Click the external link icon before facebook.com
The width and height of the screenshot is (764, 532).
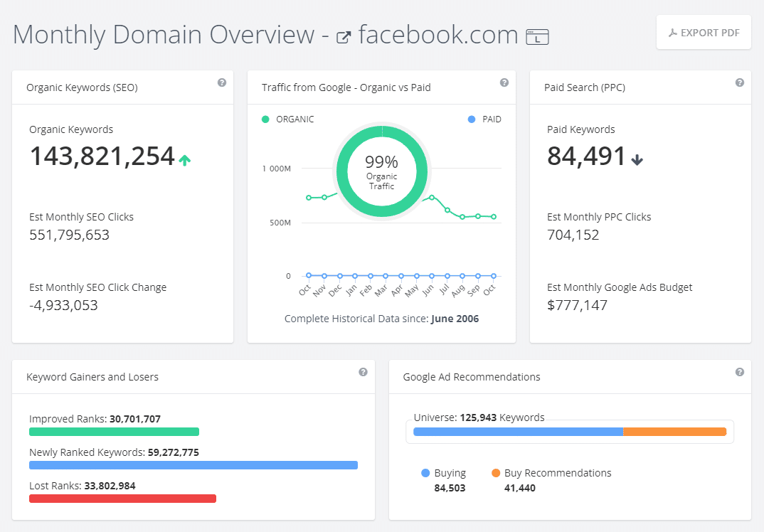click(x=344, y=37)
